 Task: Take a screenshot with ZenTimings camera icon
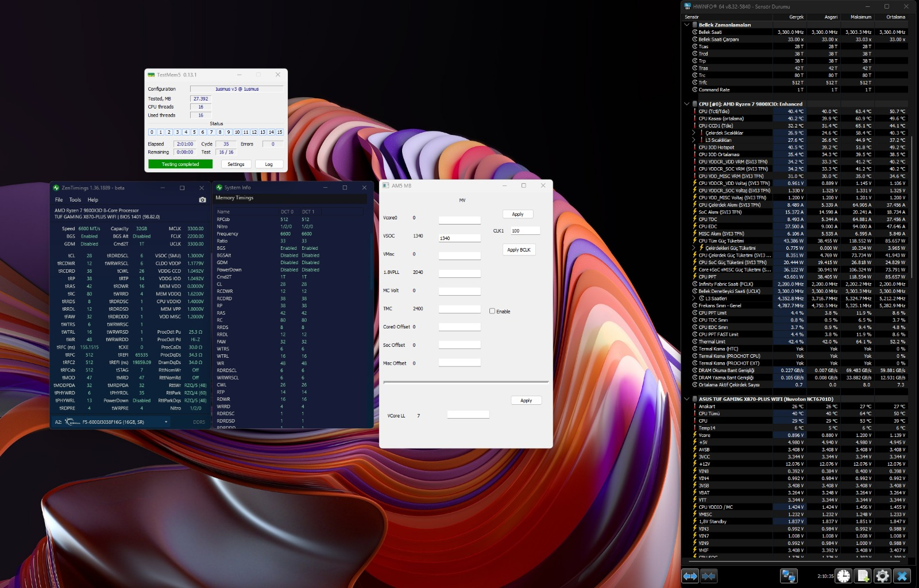(x=202, y=200)
